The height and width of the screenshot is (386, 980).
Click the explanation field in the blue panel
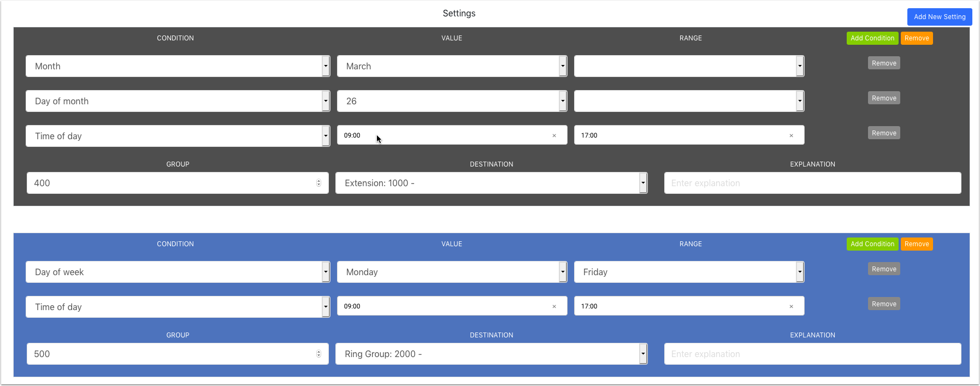(x=812, y=354)
